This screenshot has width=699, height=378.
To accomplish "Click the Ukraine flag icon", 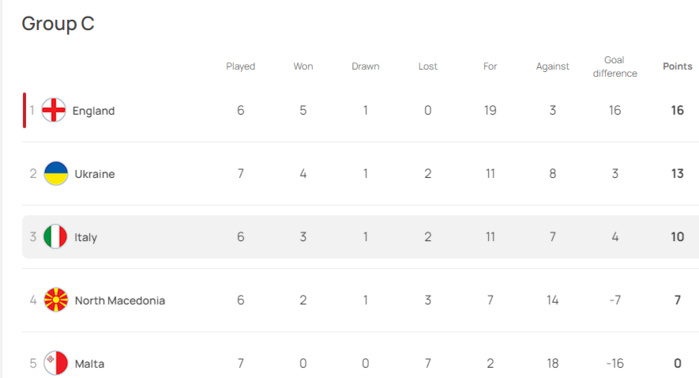I will pos(56,173).
